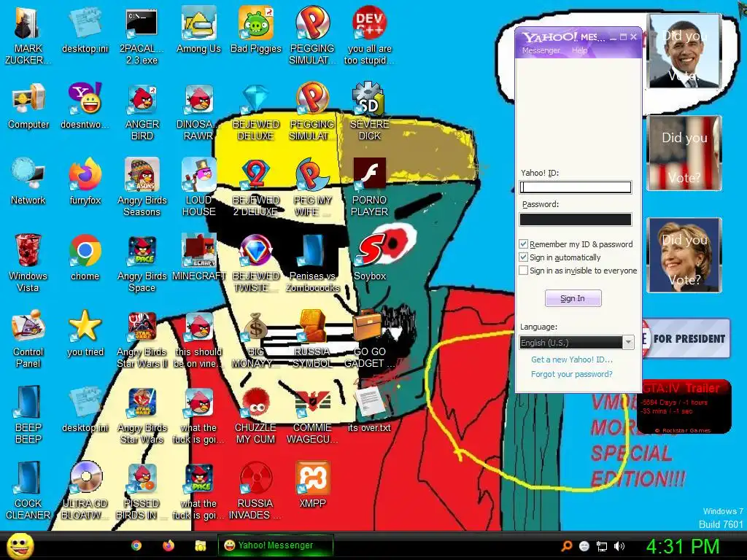
Task: Toggle Remember my ID & password checkbox
Action: point(523,244)
